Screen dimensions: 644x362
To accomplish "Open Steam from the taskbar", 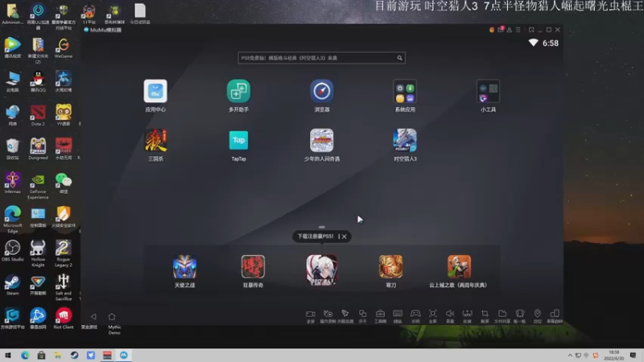I will pos(74,356).
